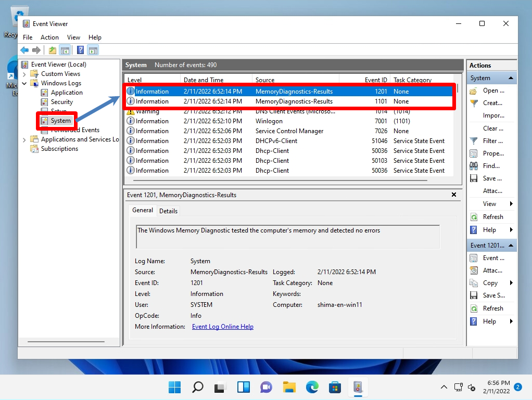Toggle the Action pane toolbar icon
The image size is (532, 400).
tap(93, 50)
